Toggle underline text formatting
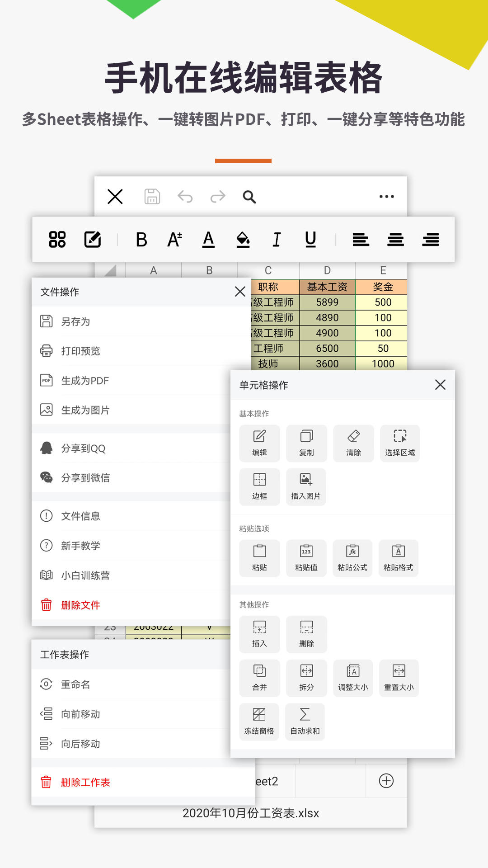 click(x=310, y=239)
